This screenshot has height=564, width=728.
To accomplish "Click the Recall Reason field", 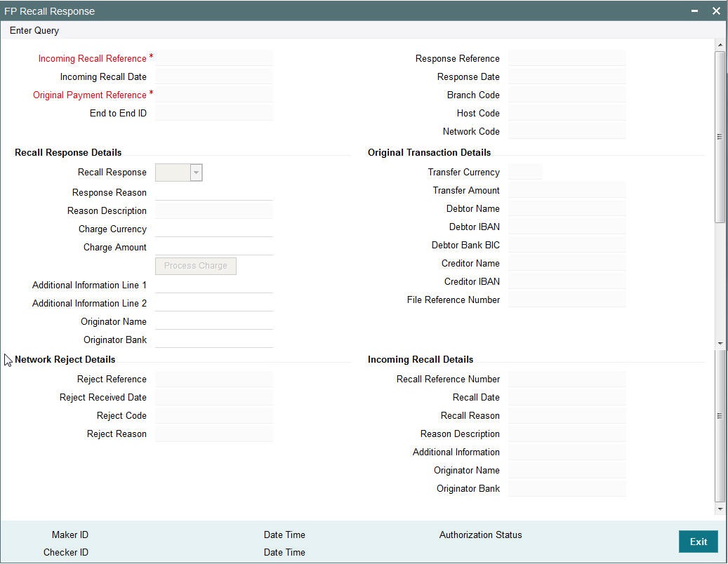I will pos(567,415).
